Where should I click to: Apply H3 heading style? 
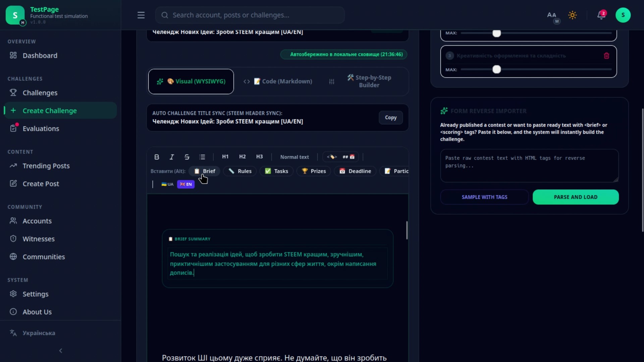coord(260,157)
